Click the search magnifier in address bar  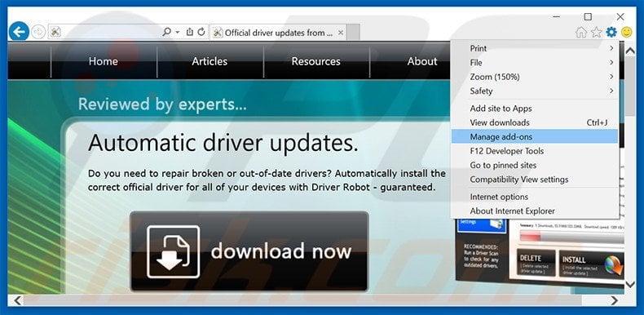click(166, 32)
